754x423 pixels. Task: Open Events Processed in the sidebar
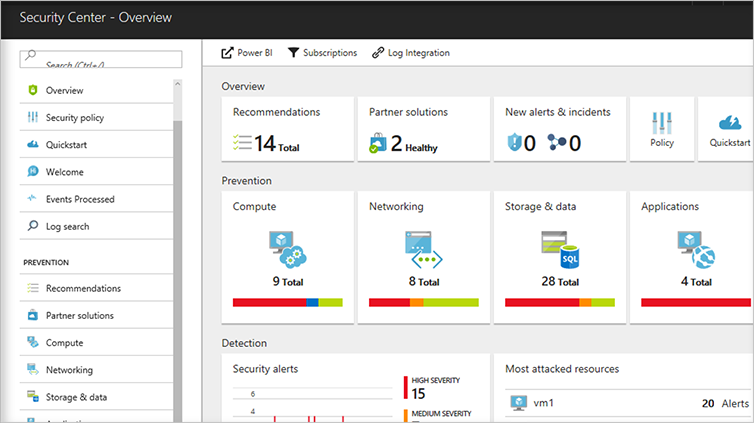(97, 199)
